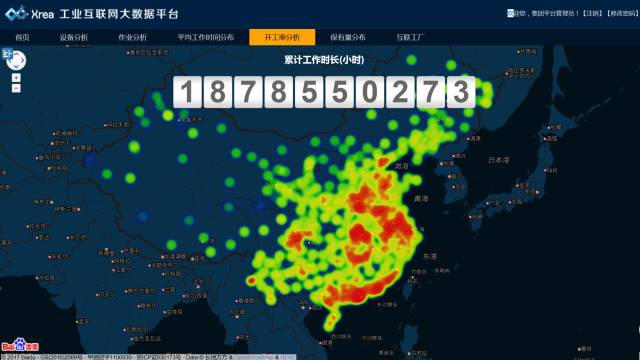Viewport: 640px width, 360px height.
Task: Zoom out the map with minus button
Action: point(16,88)
